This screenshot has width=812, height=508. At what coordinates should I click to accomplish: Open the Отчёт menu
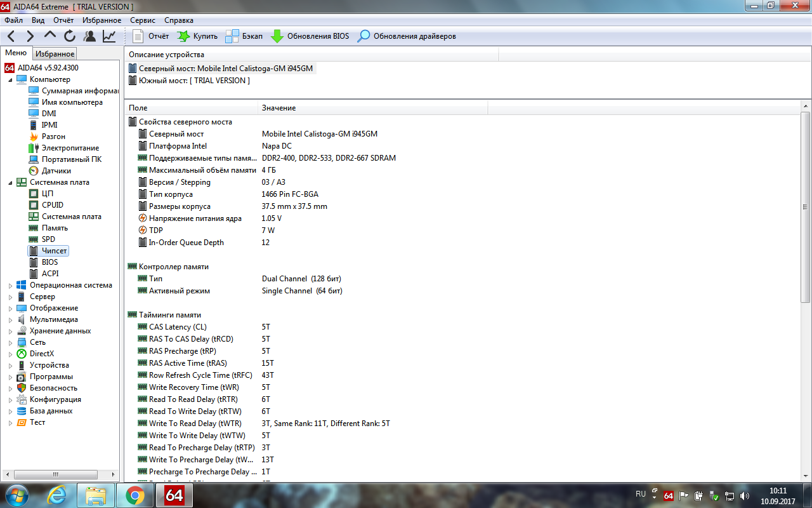click(x=63, y=20)
